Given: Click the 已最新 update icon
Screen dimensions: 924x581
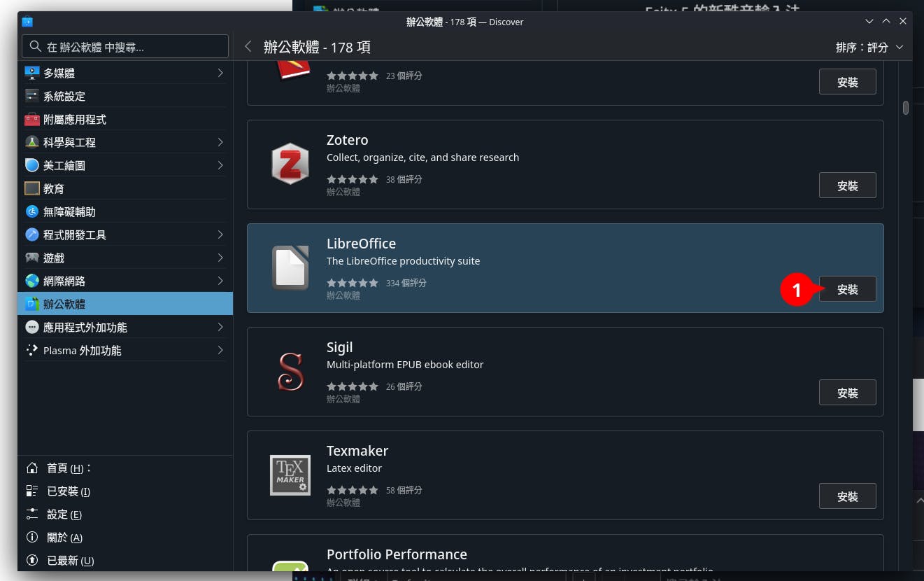Looking at the screenshot, I should click(x=32, y=560).
